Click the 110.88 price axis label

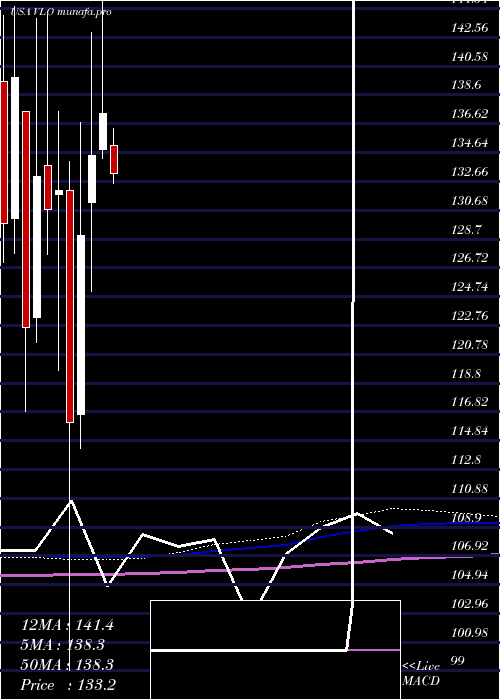pos(470,489)
